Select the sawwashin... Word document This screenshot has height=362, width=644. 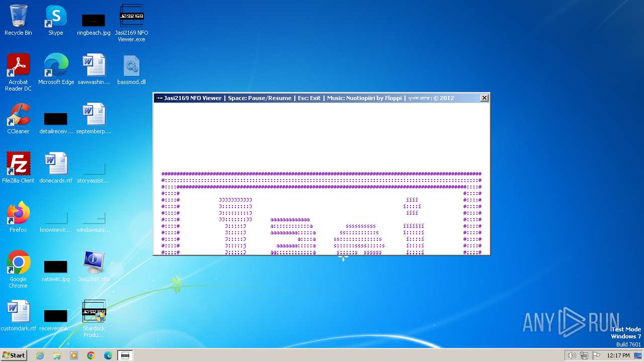point(94,69)
